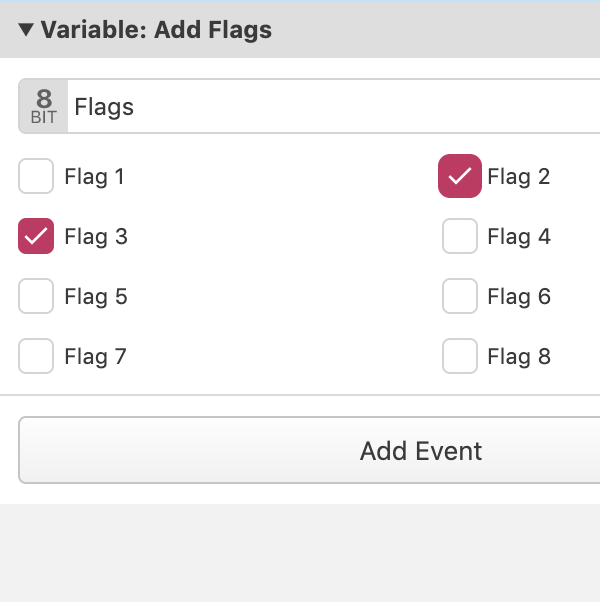Uncheck the Flag 2 checkbox
Screen dimensions: 600x602
[460, 176]
